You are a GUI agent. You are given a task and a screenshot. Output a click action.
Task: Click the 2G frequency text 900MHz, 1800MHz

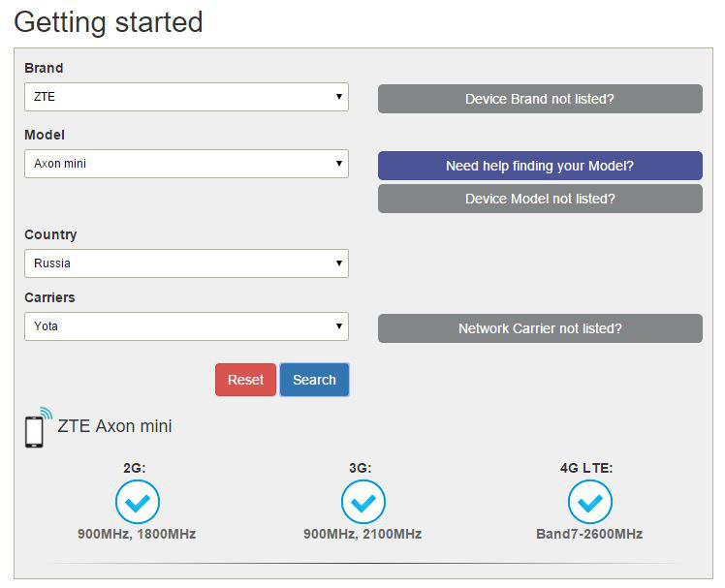(137, 534)
